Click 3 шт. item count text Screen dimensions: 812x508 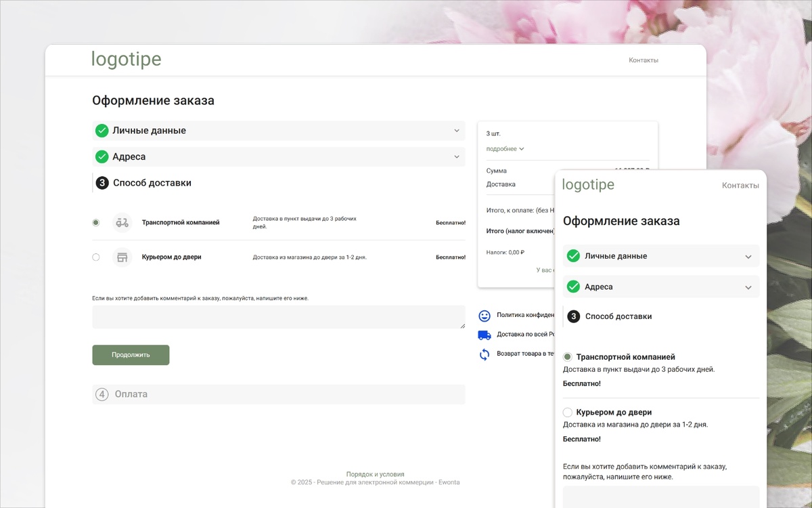[x=493, y=133]
